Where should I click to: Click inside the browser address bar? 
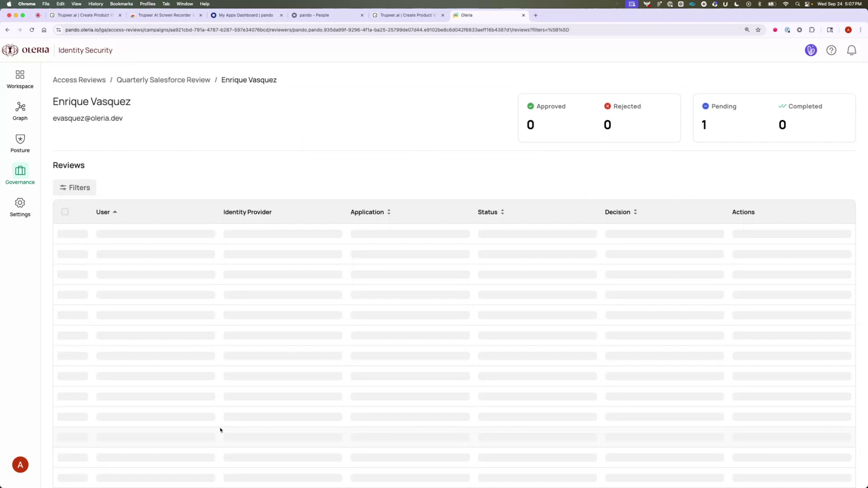point(316,30)
